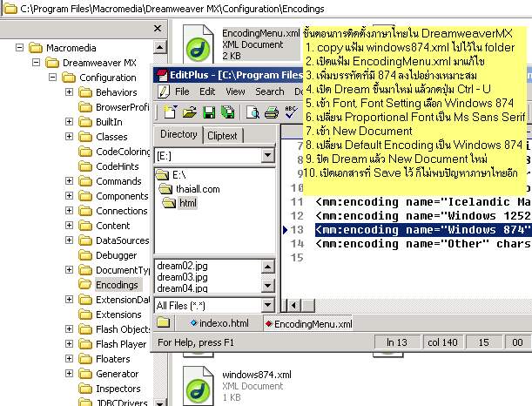The height and width of the screenshot is (406, 532).
Task: Switch to the Cliptext tab
Action: click(x=222, y=135)
